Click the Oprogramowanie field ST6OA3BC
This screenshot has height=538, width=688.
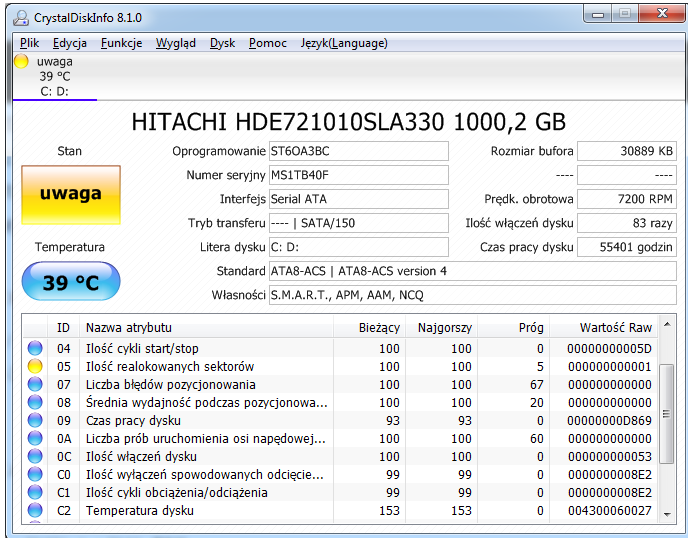tap(358, 151)
